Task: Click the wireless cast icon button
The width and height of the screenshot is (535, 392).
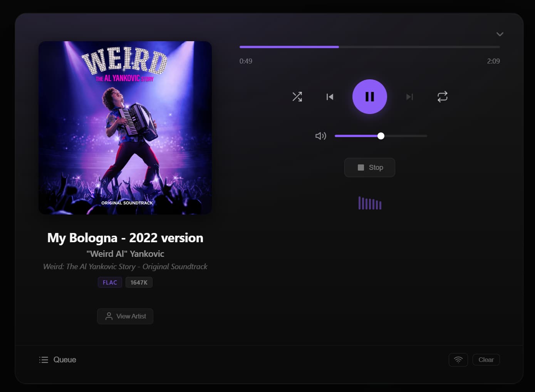Action: tap(458, 360)
